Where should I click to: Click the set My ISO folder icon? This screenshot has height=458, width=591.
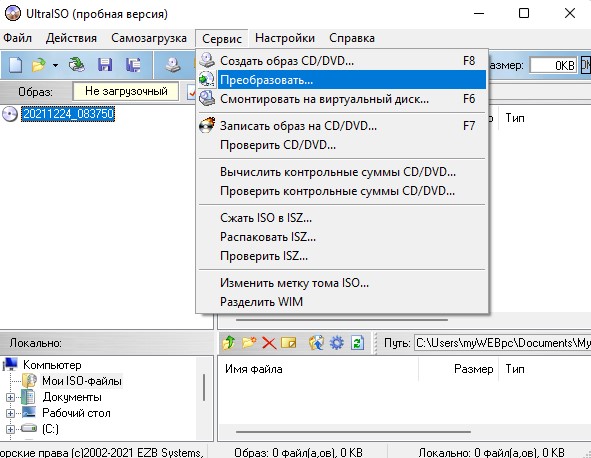tap(316, 343)
